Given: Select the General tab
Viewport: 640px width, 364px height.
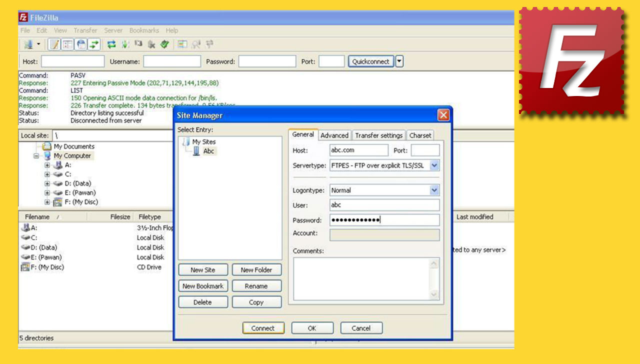Looking at the screenshot, I should [x=303, y=134].
